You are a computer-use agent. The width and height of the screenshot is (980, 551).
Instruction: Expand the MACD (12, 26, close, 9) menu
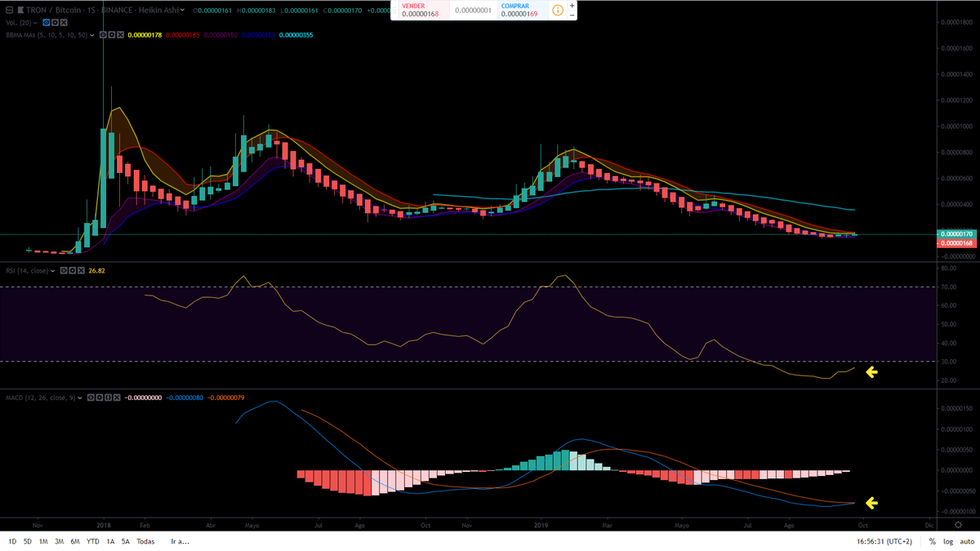[80, 398]
